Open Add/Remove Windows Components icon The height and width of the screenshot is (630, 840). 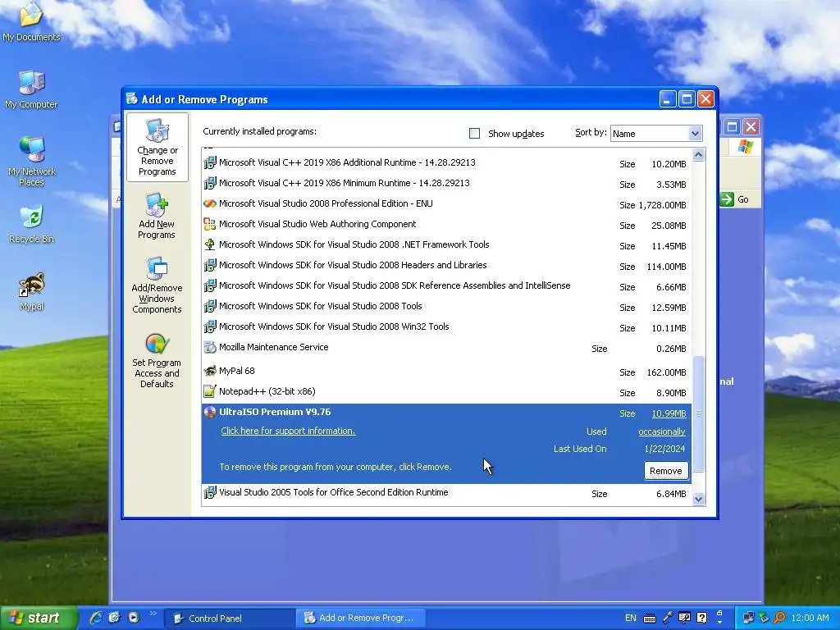(157, 285)
